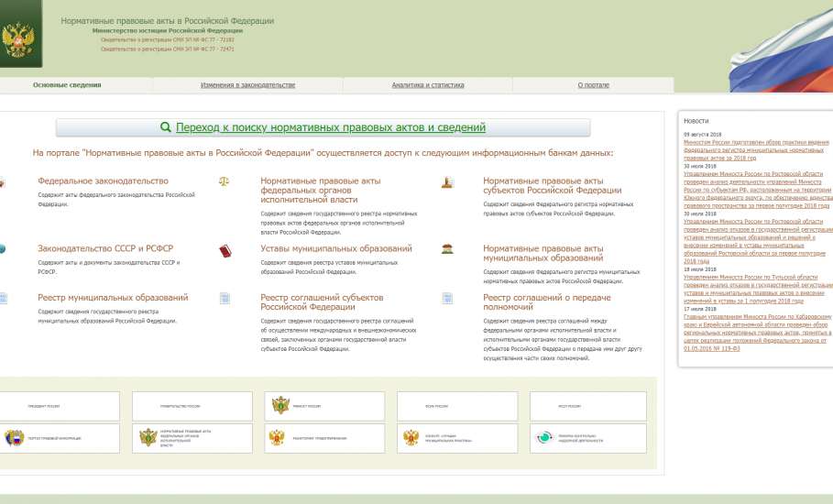Image resolution: width=833 pixels, height=504 pixels.
Task: Click the ФССП России banner at the row's end
Action: click(x=588, y=406)
